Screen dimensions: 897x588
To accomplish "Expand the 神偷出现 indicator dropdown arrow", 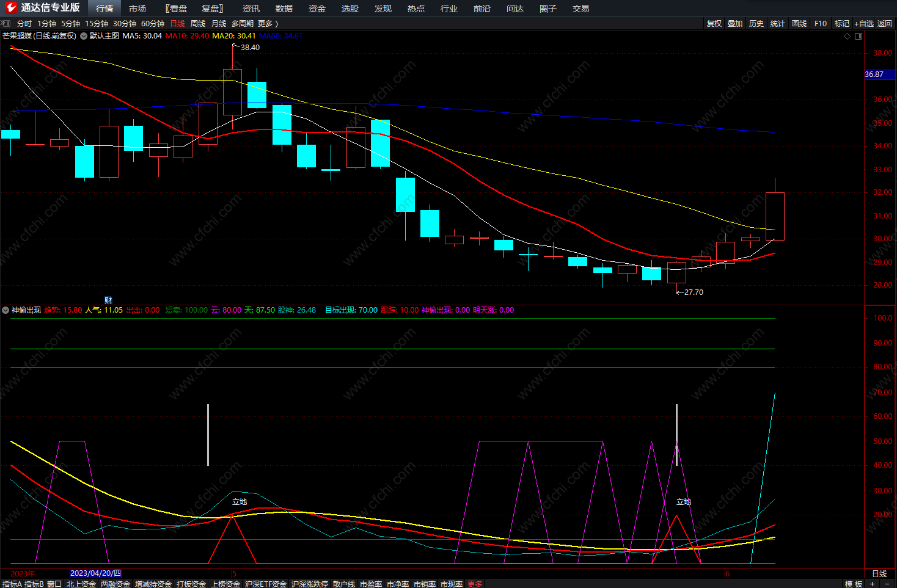I will (5, 310).
